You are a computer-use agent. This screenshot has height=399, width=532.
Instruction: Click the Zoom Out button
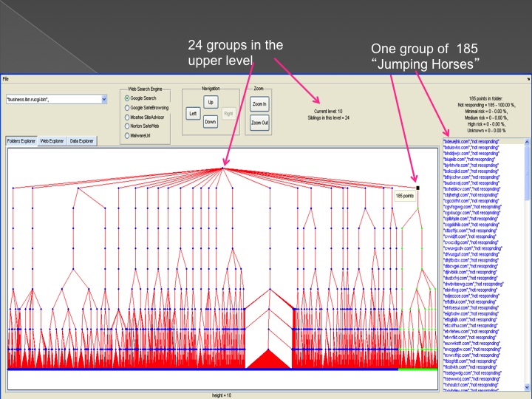click(x=259, y=123)
